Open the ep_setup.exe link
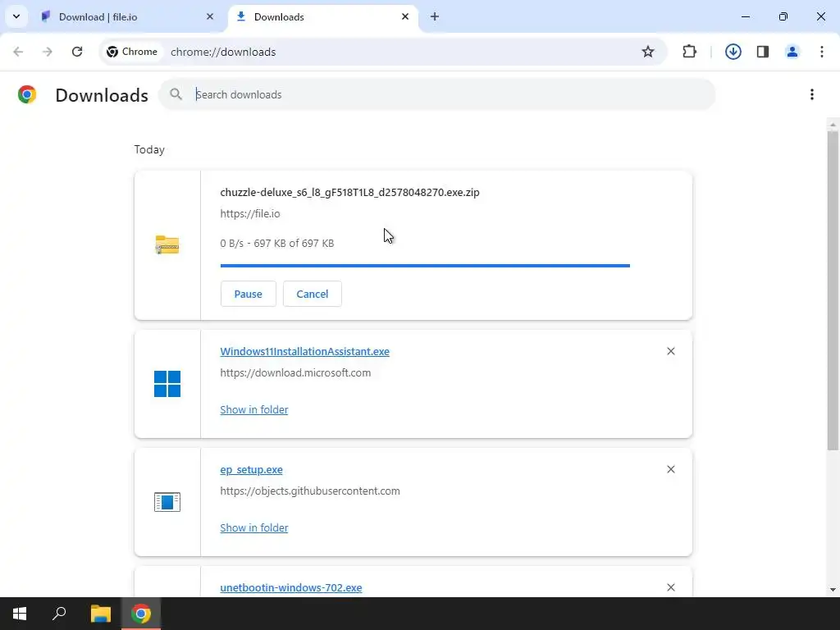Viewport: 840px width, 630px height. [x=251, y=469]
